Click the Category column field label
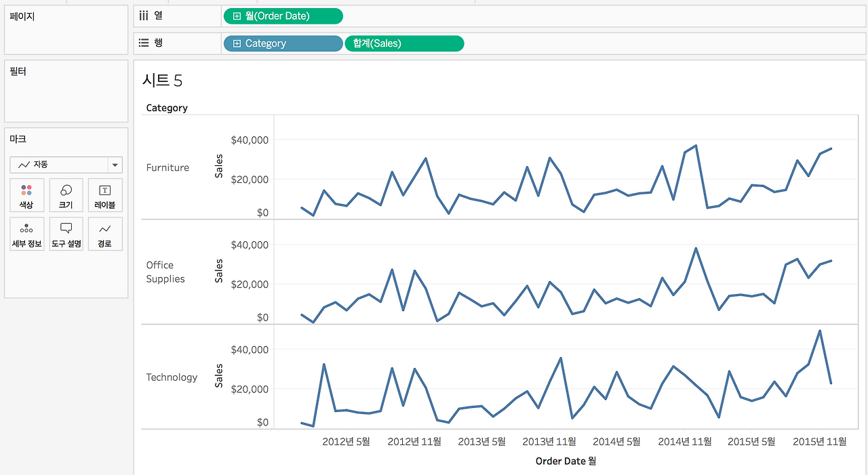The width and height of the screenshot is (868, 475). [x=167, y=108]
